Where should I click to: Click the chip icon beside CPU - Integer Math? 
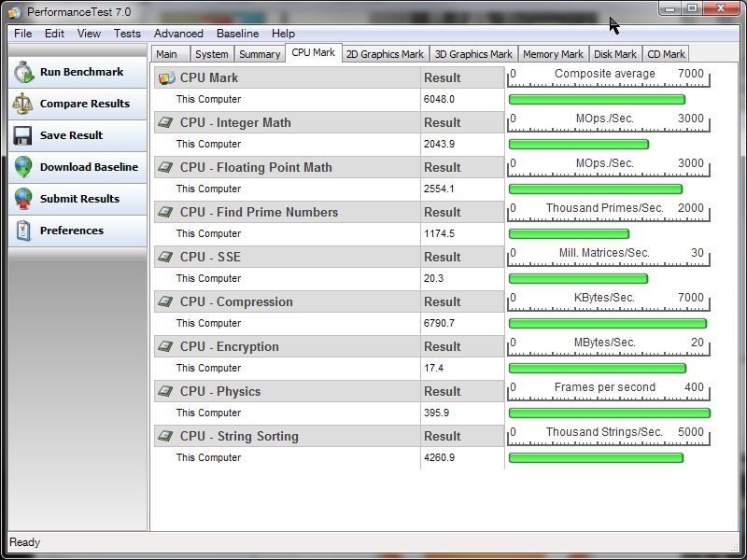pos(165,122)
